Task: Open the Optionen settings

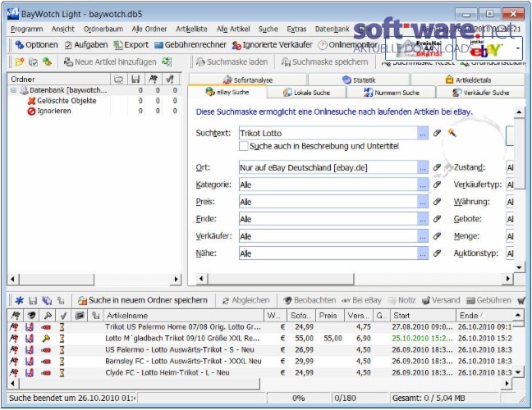Action: (x=37, y=45)
